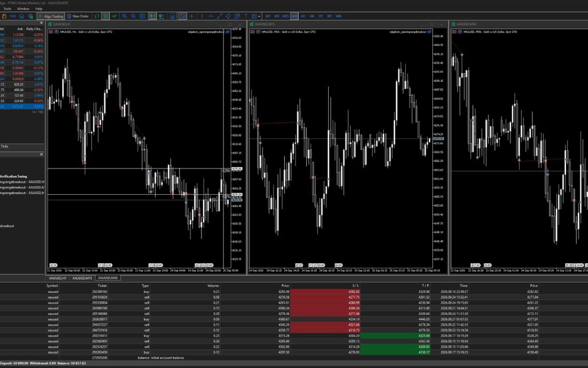588x368 pixels.
Task: Activate the XAUUSD,M15 chart window title
Action: point(265,24)
